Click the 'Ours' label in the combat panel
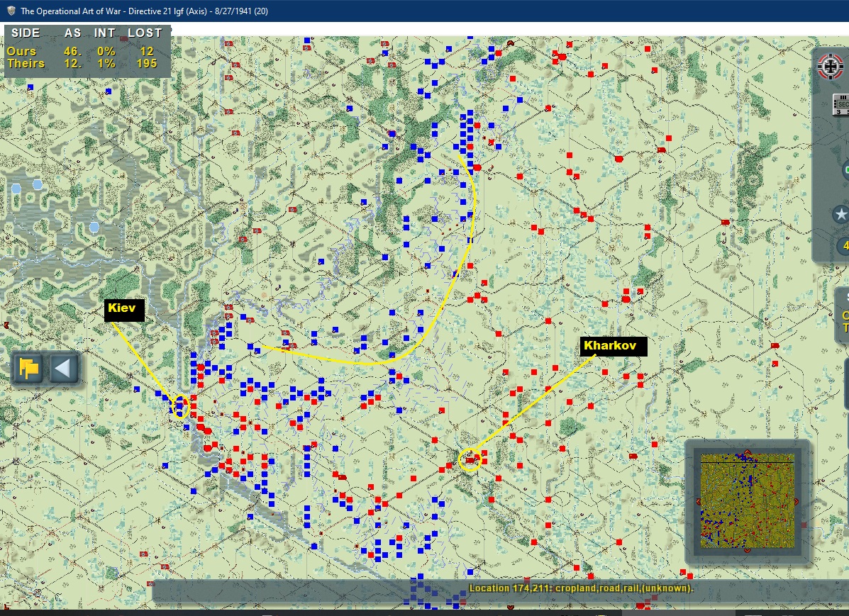This screenshot has width=849, height=616. 21,52
